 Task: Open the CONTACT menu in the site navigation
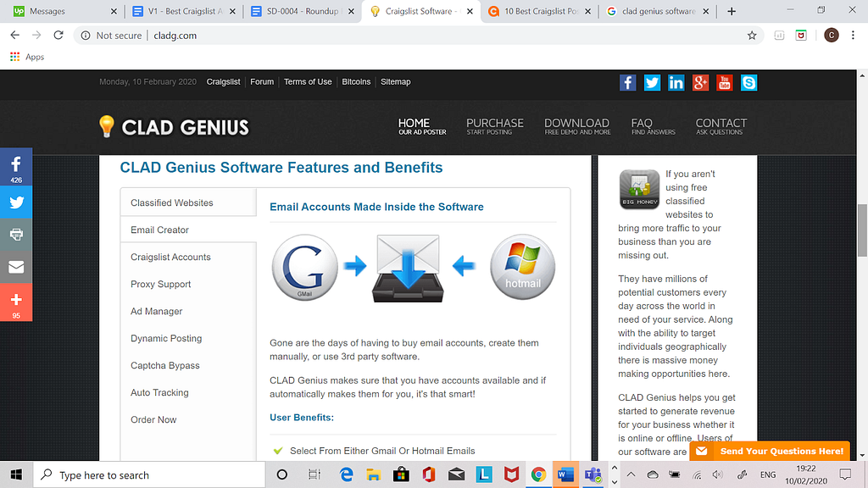[721, 126]
